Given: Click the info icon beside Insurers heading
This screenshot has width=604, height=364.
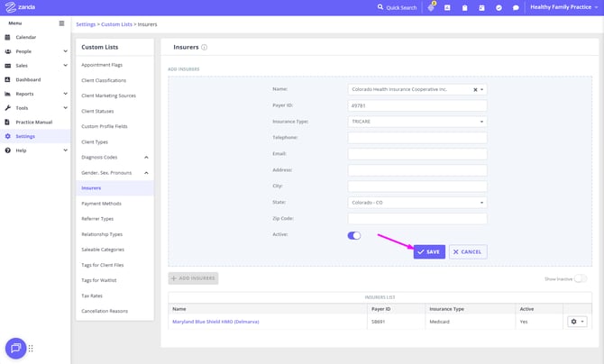Looking at the screenshot, I should 205,47.
